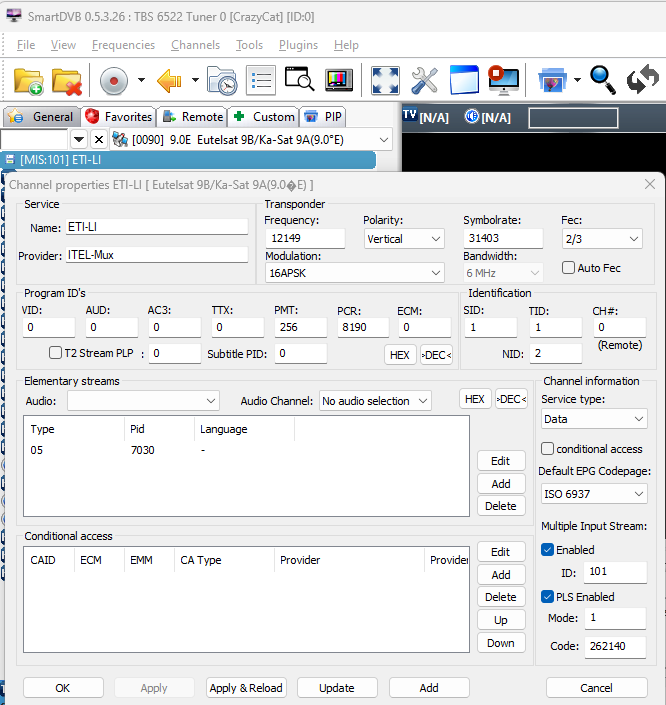This screenshot has width=666, height=705.
Task: Click Delete in Conditional access section
Action: (x=501, y=597)
